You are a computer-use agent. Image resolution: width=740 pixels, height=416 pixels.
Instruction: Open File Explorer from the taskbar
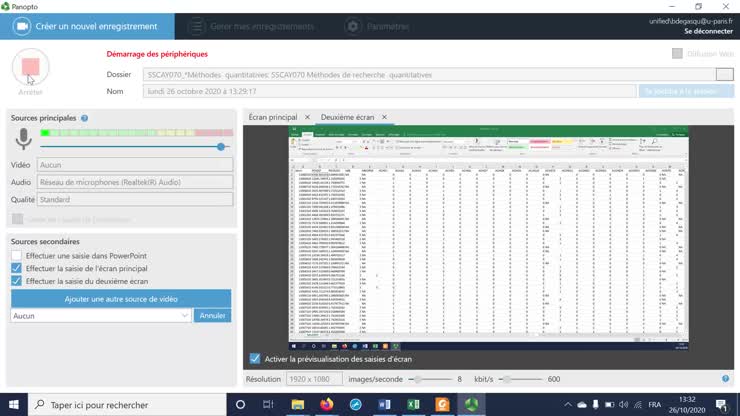coord(297,405)
